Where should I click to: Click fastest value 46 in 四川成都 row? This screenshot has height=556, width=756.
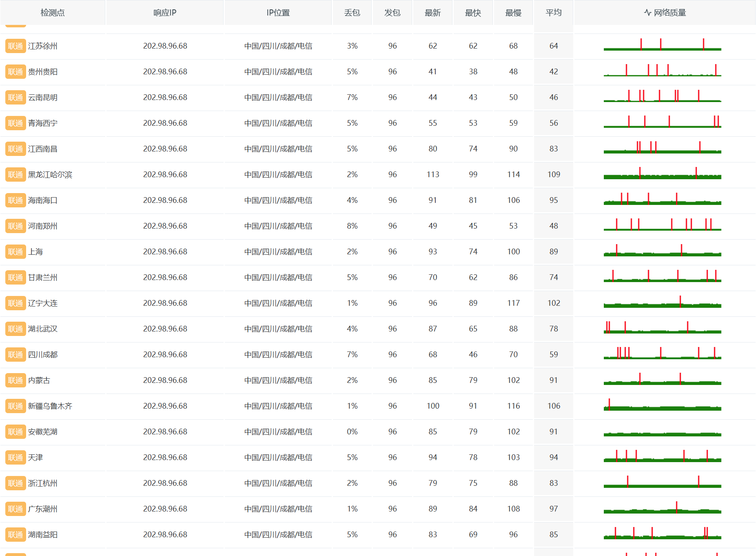coord(473,355)
